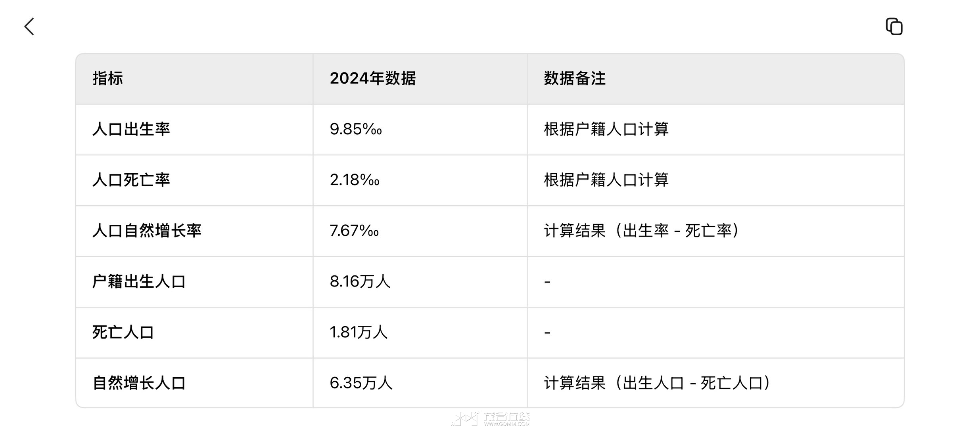
Task: Select the 9.85‰ birth rate value
Action: [355, 129]
